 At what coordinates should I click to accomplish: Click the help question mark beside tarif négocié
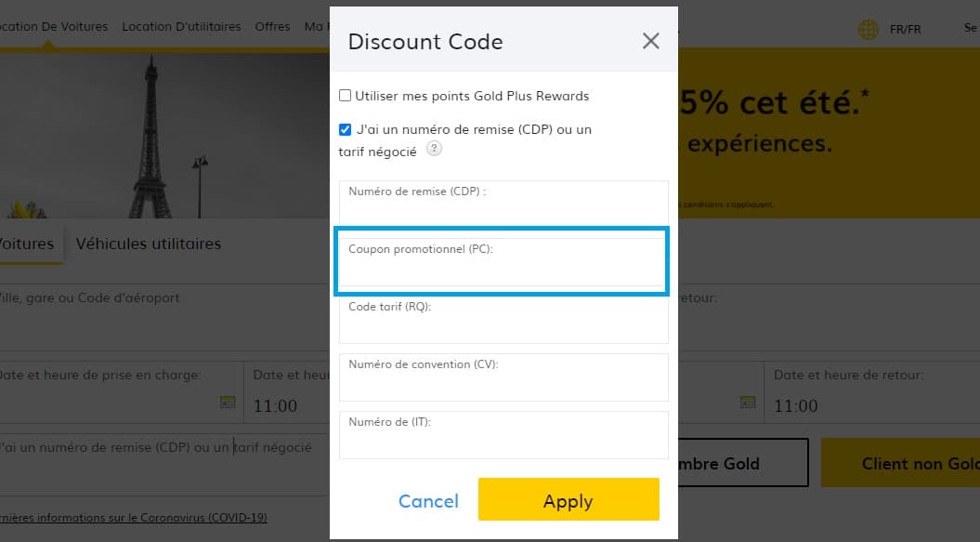tap(433, 148)
